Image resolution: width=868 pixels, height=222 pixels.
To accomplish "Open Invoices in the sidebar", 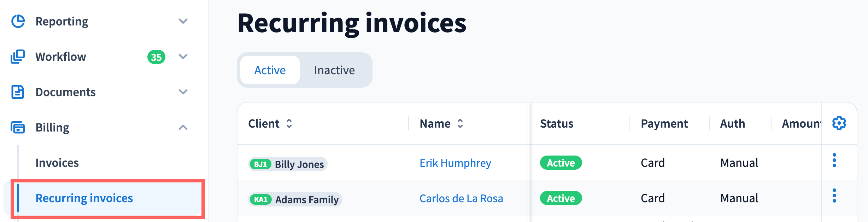I will coord(57,163).
